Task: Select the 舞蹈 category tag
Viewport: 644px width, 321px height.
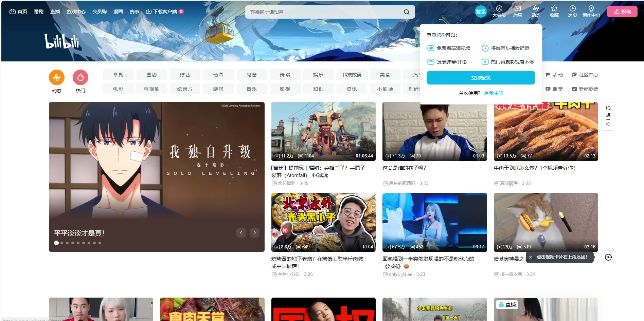Action: 285,75
